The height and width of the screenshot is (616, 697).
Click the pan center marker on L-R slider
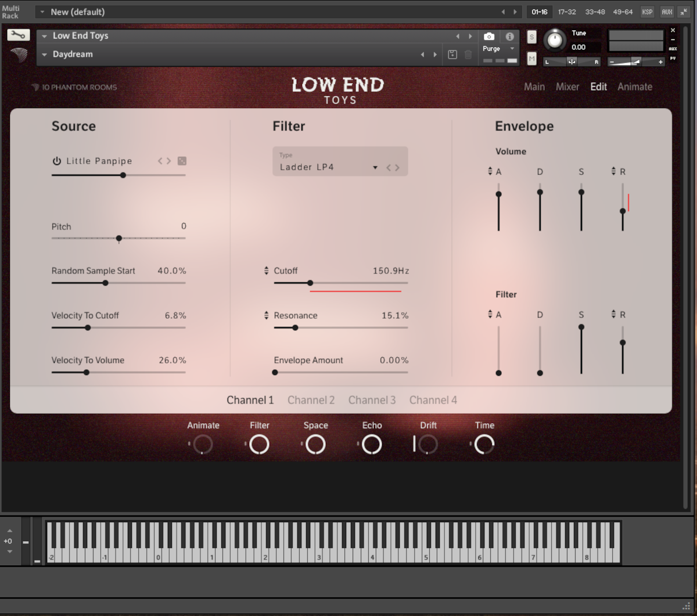572,62
